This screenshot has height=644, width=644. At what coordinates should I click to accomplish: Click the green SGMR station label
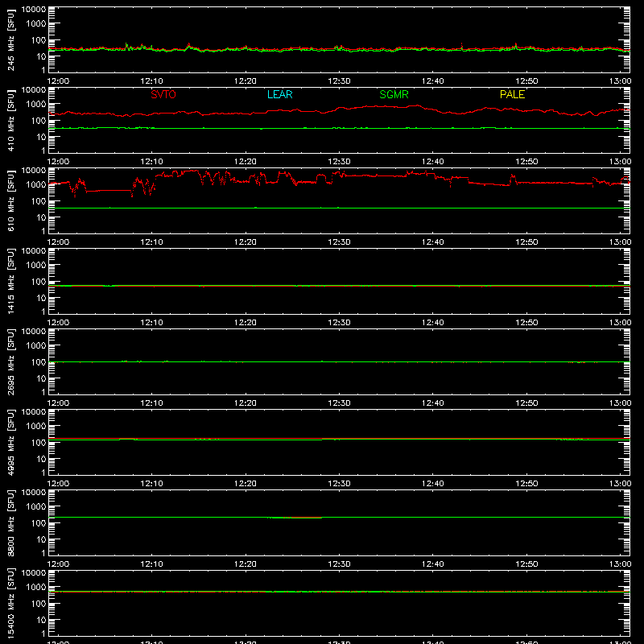[394, 94]
